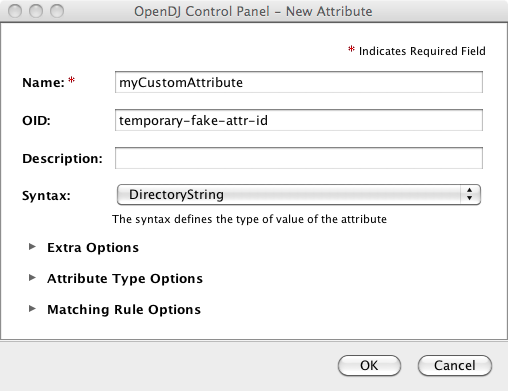Screen dimensions: 508x391
Task: Cancel the New Attribute dialog
Action: pyautogui.click(x=455, y=365)
